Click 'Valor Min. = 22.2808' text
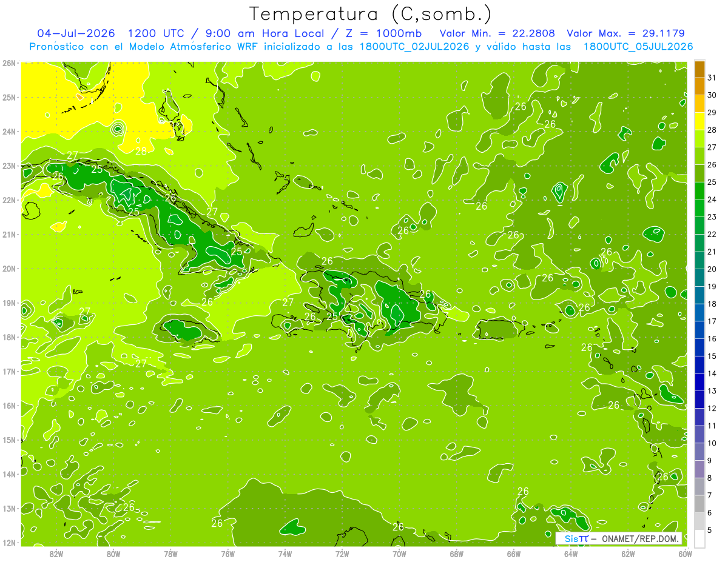The height and width of the screenshot is (562, 728). pos(497,33)
